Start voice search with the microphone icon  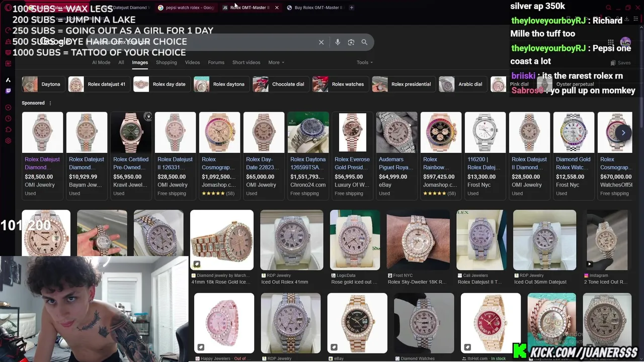[338, 42]
